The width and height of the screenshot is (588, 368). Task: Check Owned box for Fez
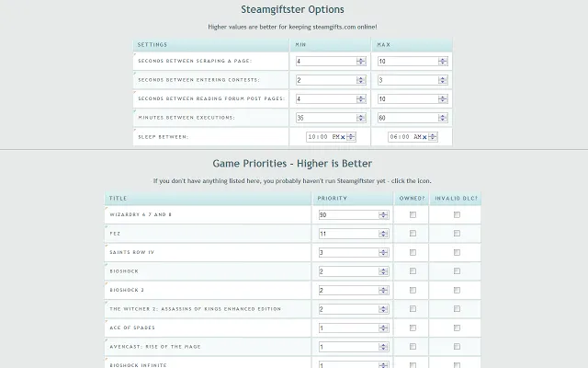click(413, 234)
